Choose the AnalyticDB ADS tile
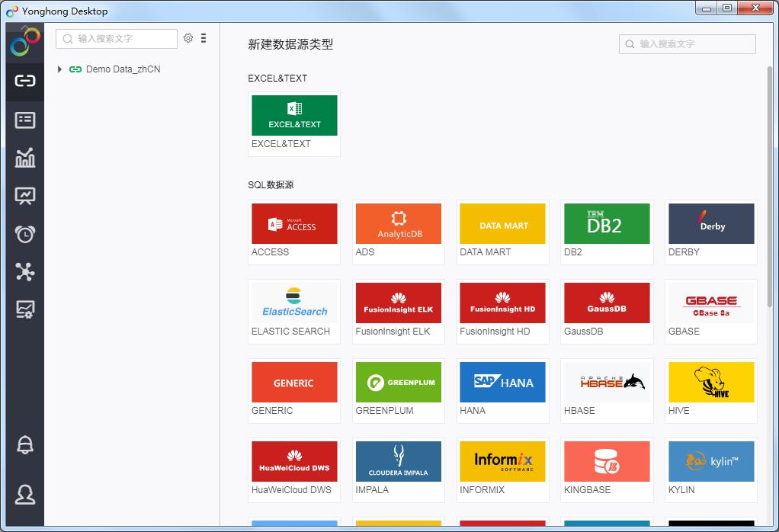 pyautogui.click(x=399, y=232)
